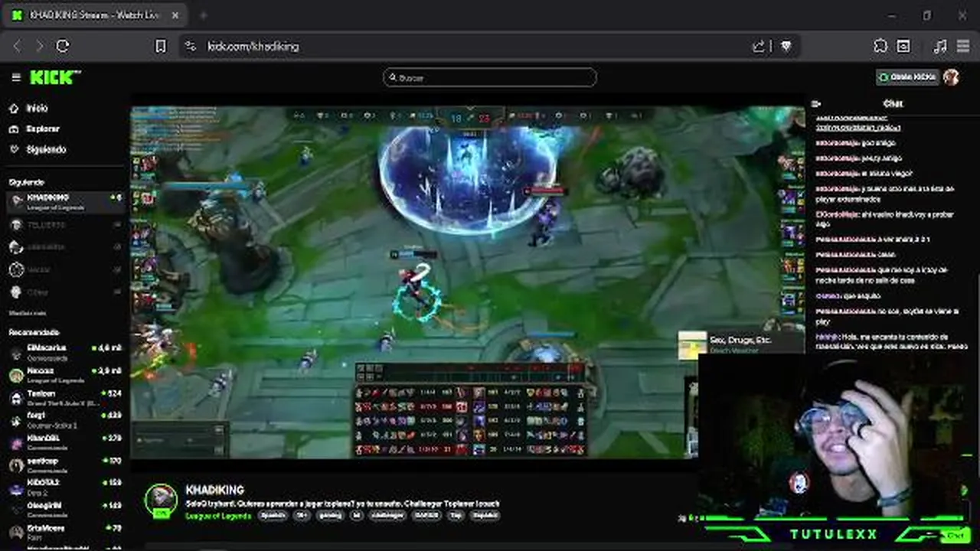Click the Brave shields icon
This screenshot has width=980, height=551.
coord(786,46)
